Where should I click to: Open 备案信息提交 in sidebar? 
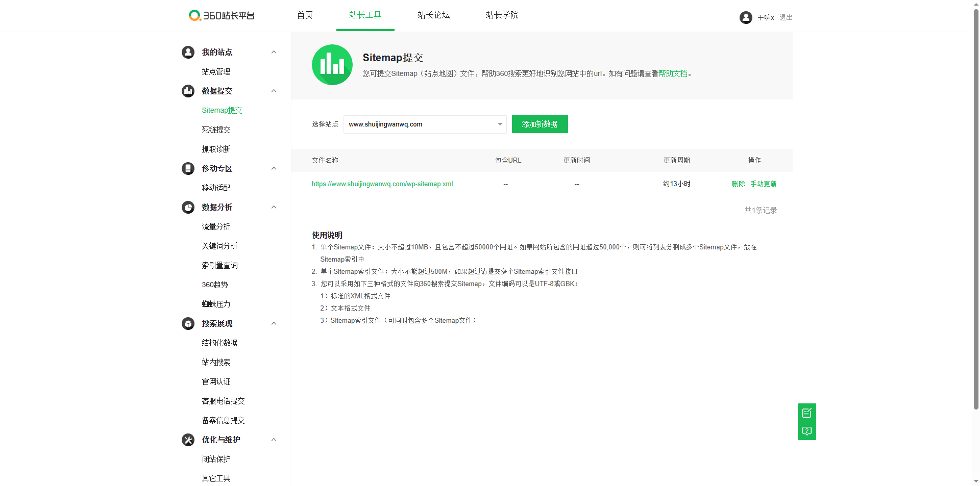click(x=223, y=420)
